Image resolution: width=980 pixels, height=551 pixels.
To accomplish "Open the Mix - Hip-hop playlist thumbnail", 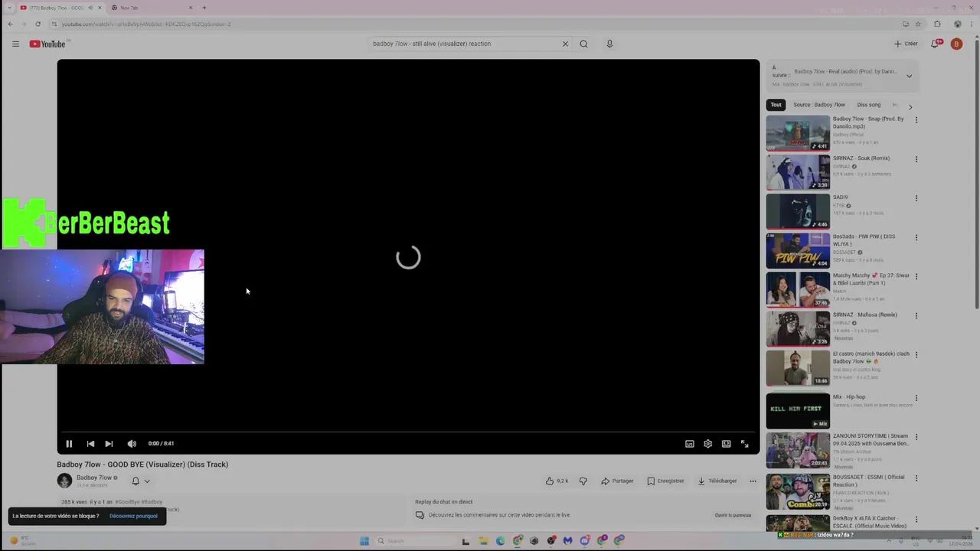I will click(x=798, y=411).
